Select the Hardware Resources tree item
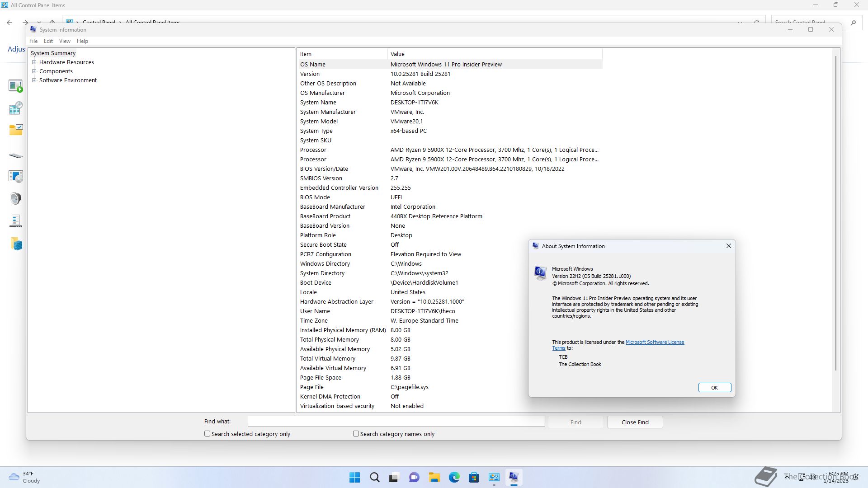Viewport: 868px width, 488px height. [66, 62]
